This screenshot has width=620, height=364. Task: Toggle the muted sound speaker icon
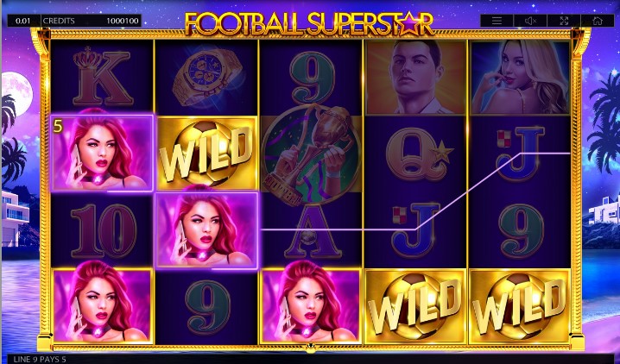(x=530, y=21)
